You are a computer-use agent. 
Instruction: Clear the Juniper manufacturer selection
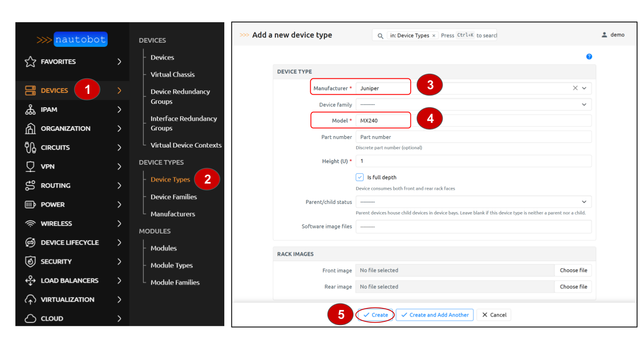(575, 88)
